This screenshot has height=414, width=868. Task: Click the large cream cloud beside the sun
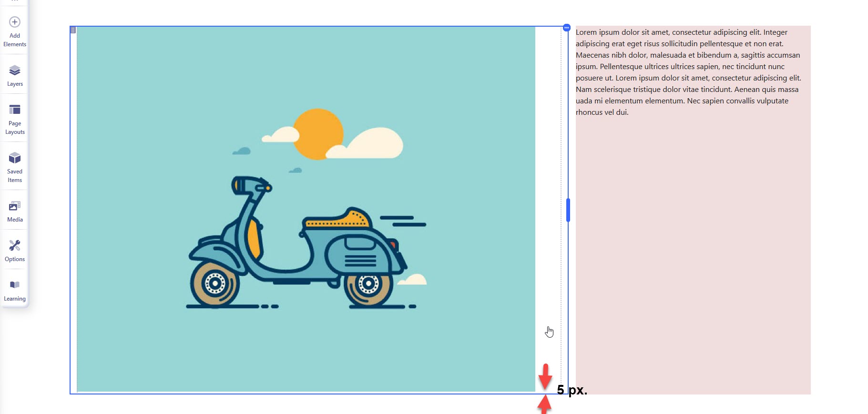(374, 143)
